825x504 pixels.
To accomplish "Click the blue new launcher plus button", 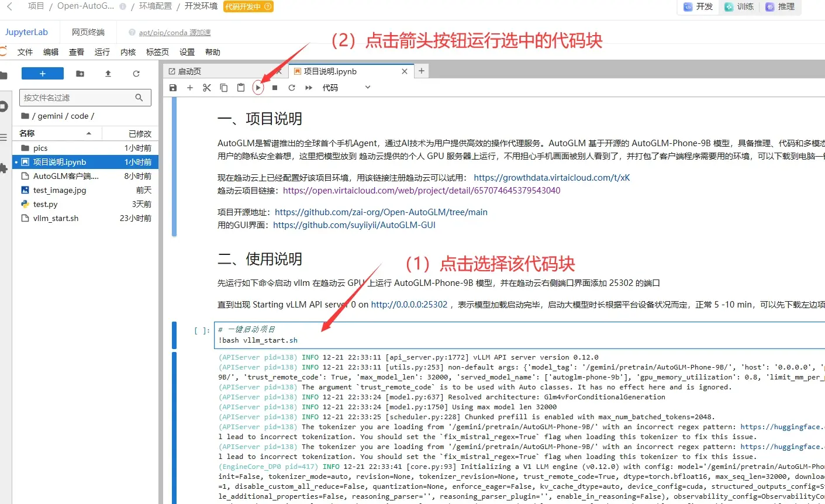I will tap(43, 74).
